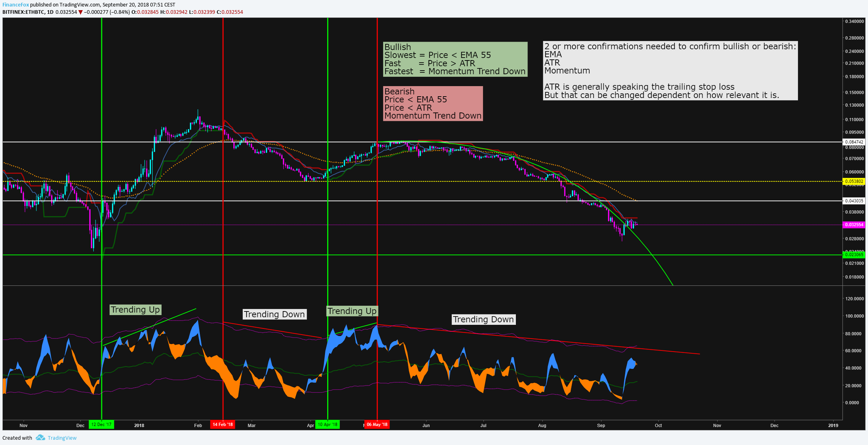Viewport: 868px width, 445px height.
Task: Click the yellow 0.053802 price label
Action: pos(854,181)
